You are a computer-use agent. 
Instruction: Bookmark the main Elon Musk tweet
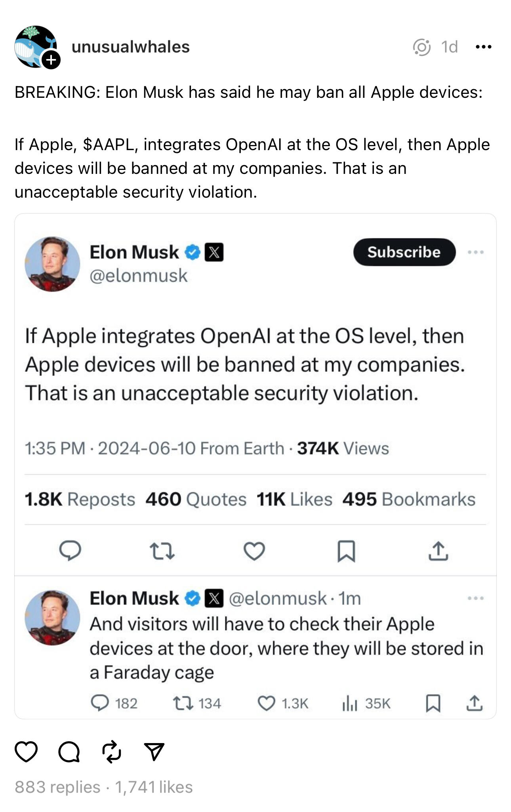(346, 551)
